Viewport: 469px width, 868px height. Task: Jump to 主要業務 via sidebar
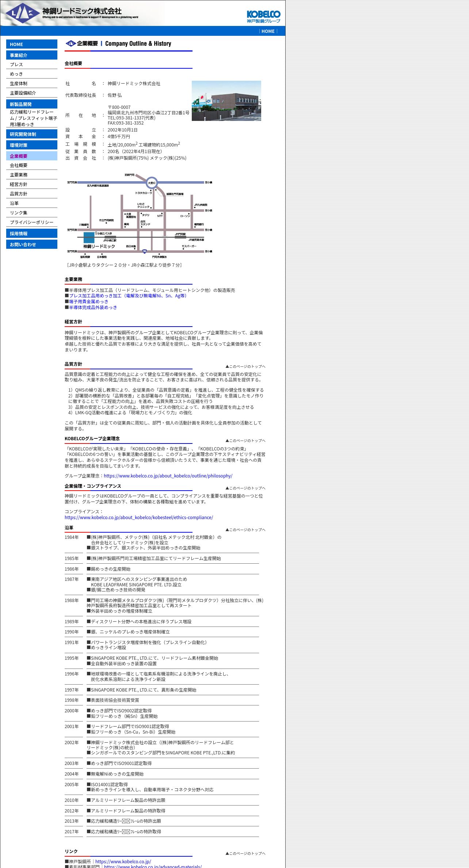point(32,175)
